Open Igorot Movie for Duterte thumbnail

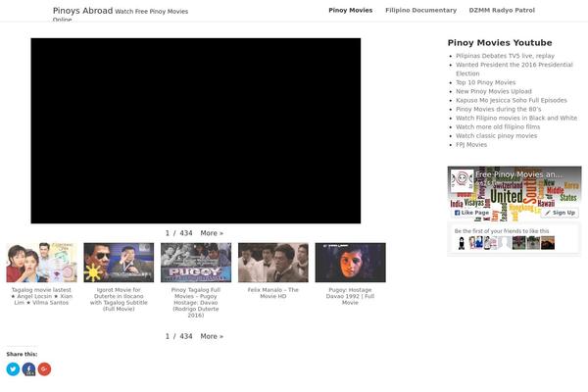coord(119,263)
